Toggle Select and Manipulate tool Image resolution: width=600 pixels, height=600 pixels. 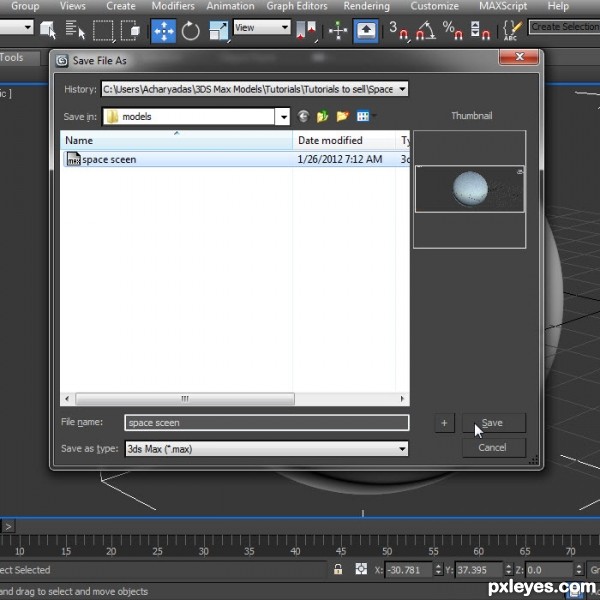pyautogui.click(x=338, y=31)
